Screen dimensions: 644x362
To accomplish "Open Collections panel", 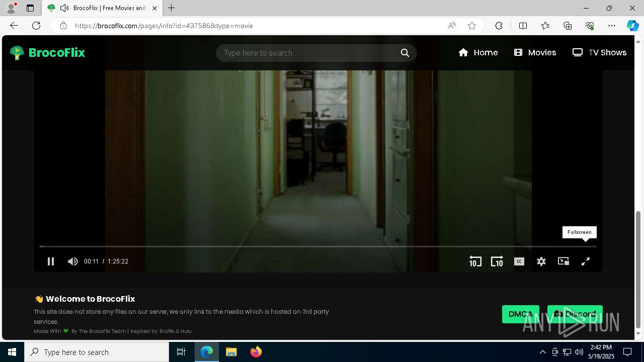I will (x=568, y=26).
